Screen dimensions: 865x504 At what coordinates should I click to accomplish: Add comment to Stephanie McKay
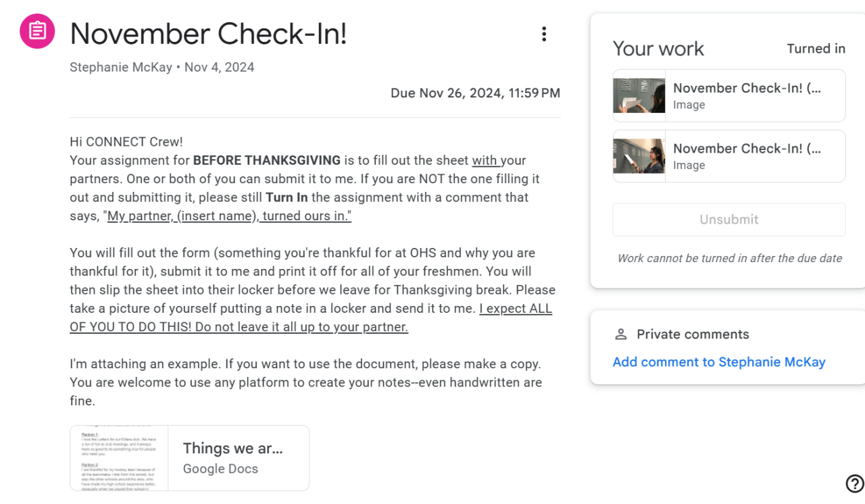718,362
